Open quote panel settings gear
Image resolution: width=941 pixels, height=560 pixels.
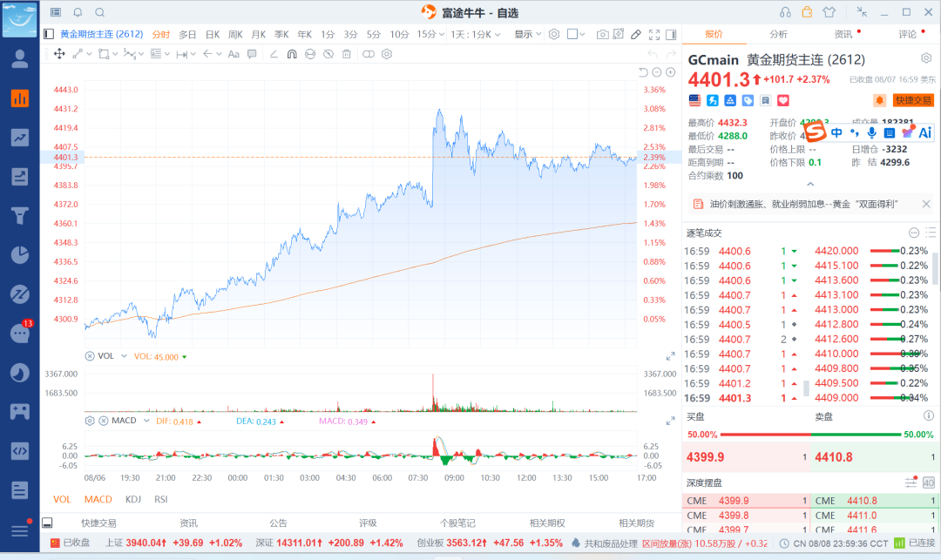[926, 58]
